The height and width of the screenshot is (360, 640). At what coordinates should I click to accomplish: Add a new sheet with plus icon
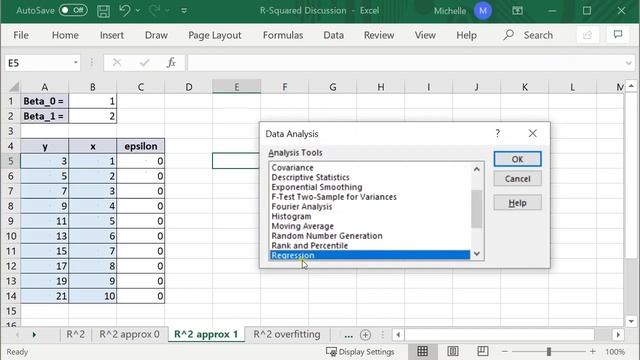(x=365, y=335)
